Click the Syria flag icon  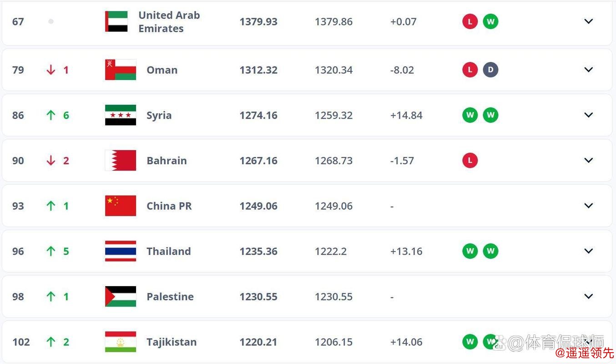point(121,115)
